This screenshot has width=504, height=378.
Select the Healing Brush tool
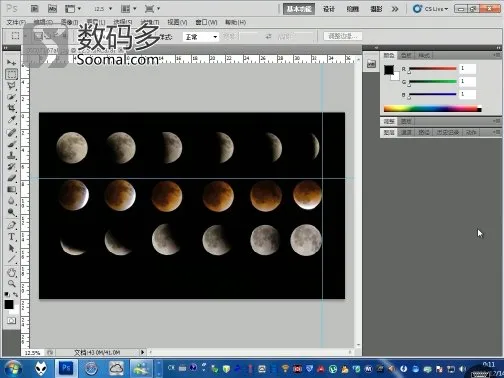click(11, 132)
